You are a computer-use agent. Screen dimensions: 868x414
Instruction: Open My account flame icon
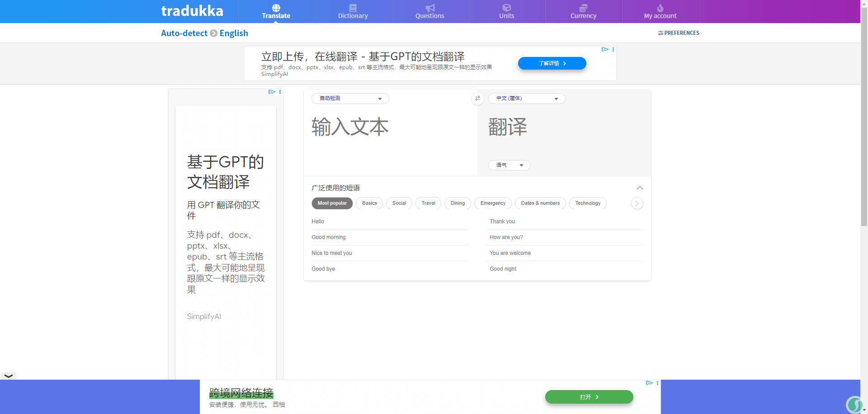[x=660, y=8]
